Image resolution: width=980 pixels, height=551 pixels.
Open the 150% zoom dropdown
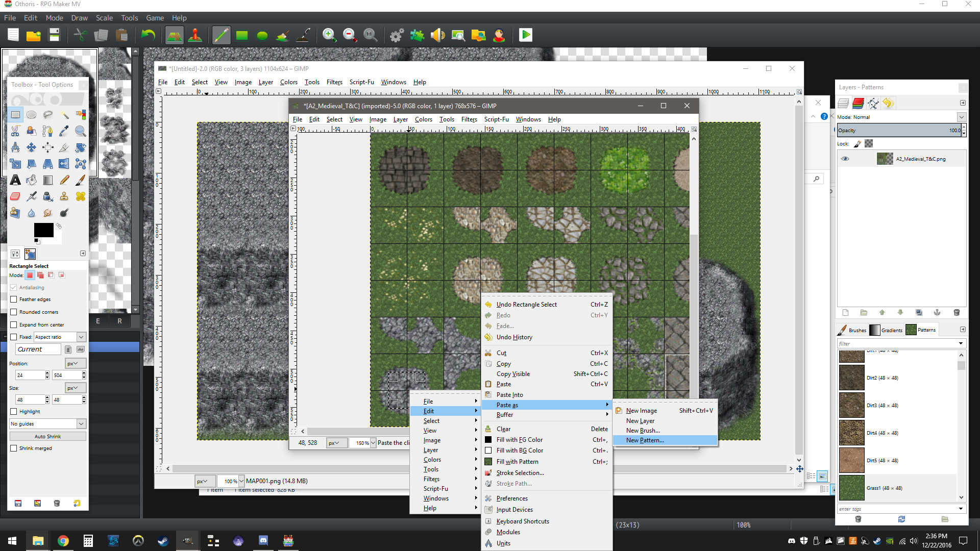pyautogui.click(x=373, y=443)
